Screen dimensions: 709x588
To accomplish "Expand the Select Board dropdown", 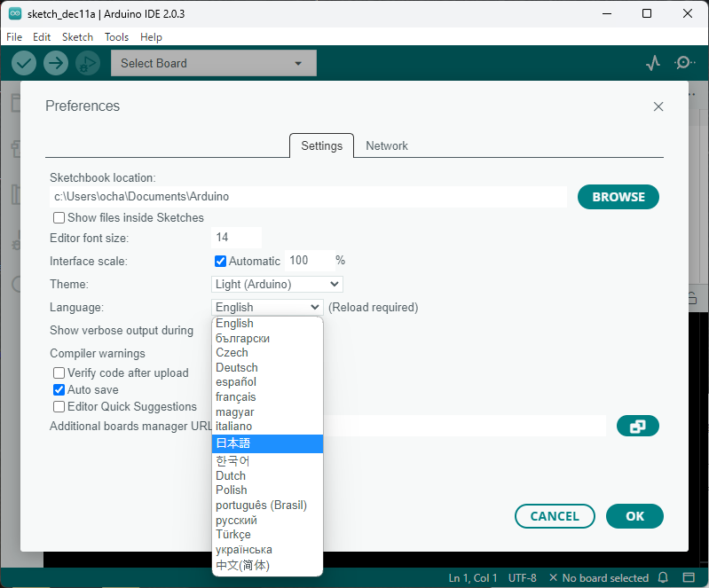I will pyautogui.click(x=213, y=63).
